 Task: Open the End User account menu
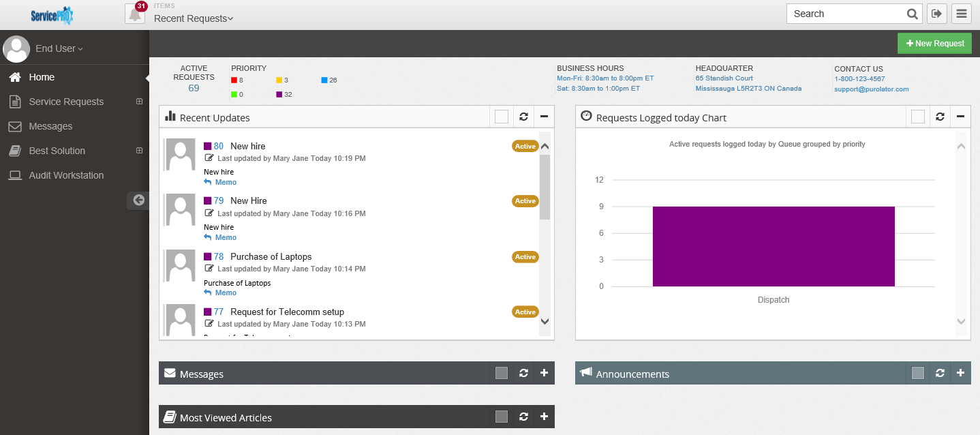pos(59,48)
